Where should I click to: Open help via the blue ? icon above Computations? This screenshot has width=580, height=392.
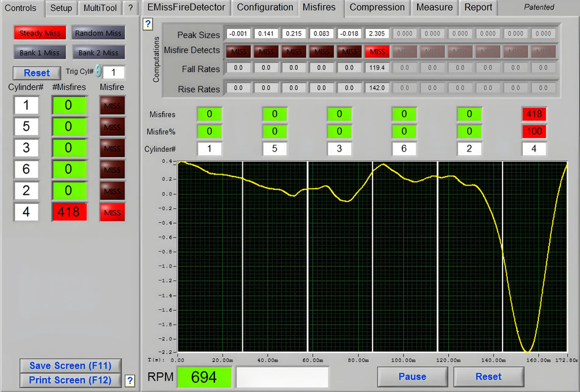coord(148,25)
